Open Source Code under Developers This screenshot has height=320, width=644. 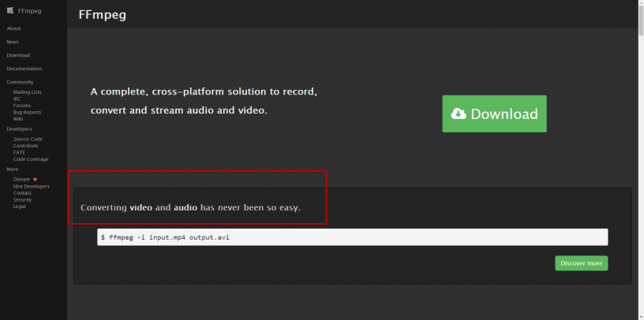[28, 139]
